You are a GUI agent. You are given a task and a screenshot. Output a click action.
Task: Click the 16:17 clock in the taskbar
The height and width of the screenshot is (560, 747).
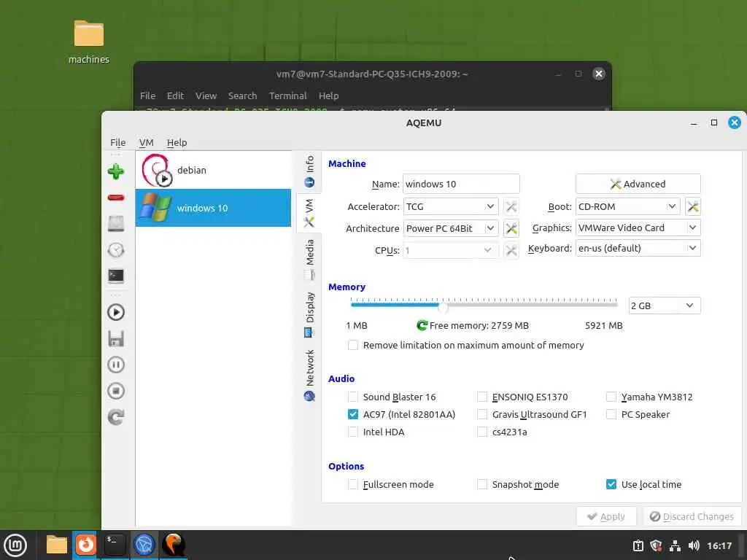(x=719, y=545)
